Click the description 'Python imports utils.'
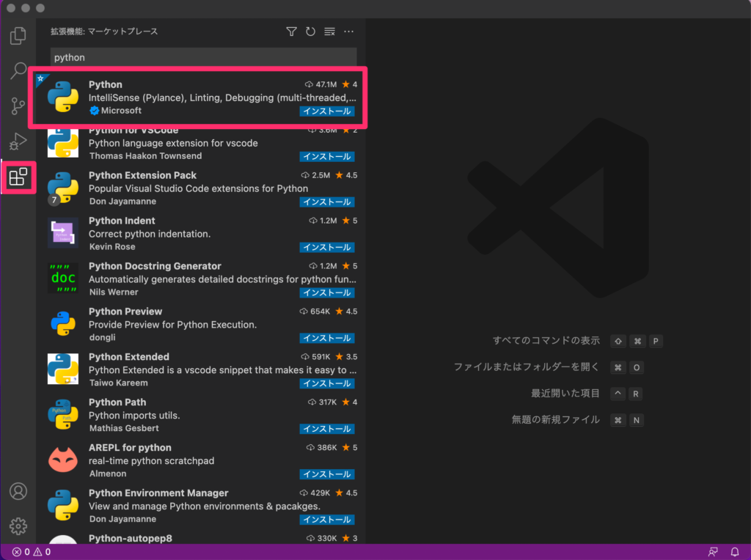The width and height of the screenshot is (751, 560). 134,416
